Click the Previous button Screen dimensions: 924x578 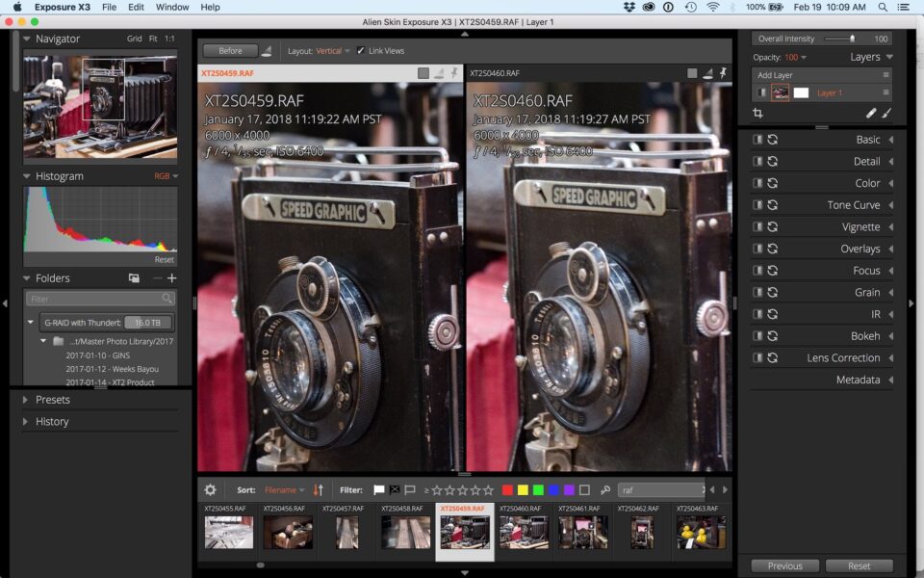tap(785, 565)
